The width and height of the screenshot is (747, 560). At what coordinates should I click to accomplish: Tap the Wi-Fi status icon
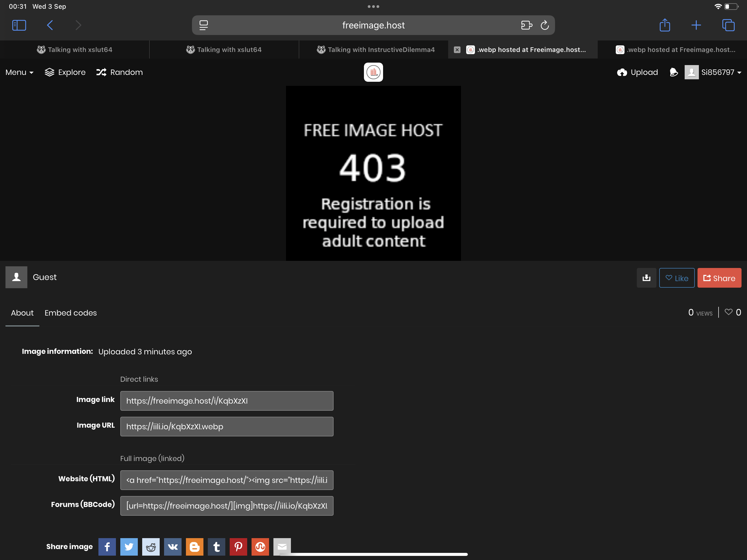click(x=718, y=6)
